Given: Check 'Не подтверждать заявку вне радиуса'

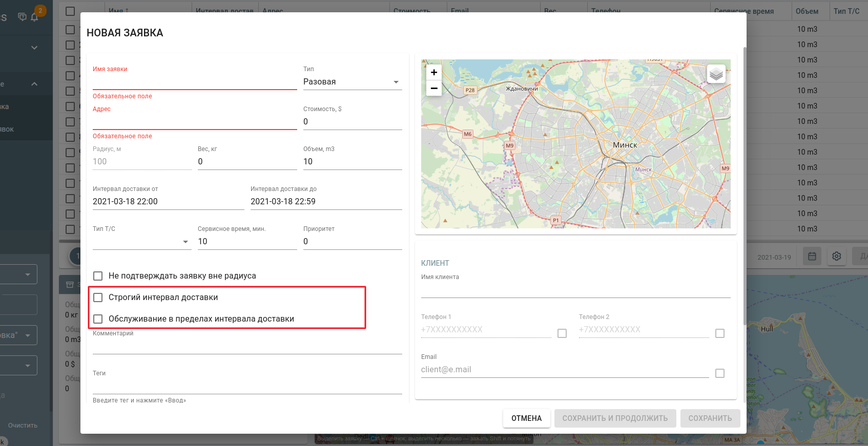Looking at the screenshot, I should point(98,276).
